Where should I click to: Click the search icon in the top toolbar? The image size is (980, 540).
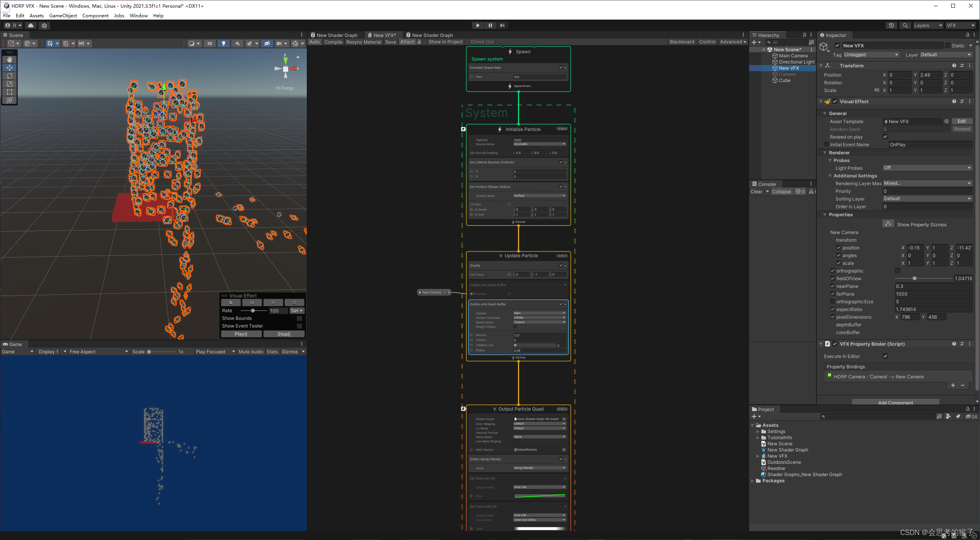(x=905, y=25)
